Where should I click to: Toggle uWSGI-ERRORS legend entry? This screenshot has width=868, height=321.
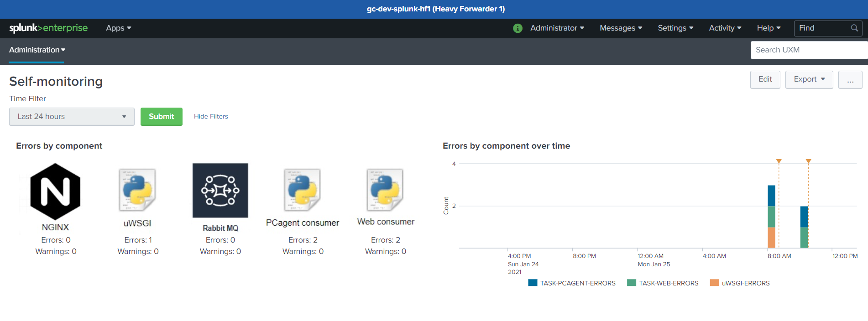coord(740,283)
